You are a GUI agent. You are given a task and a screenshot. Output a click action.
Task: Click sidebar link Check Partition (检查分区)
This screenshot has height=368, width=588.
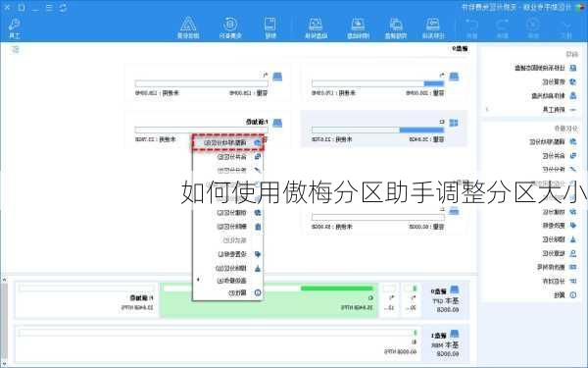[554, 253]
